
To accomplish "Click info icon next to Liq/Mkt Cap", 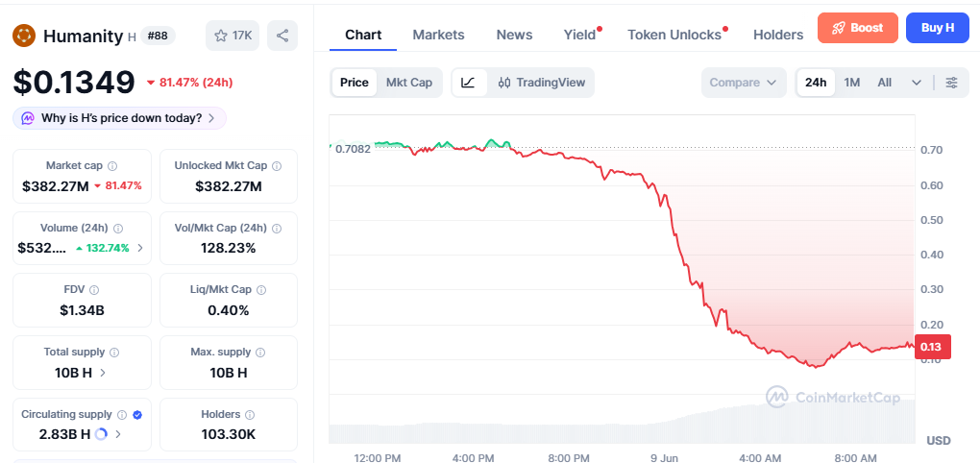I will pos(261,290).
